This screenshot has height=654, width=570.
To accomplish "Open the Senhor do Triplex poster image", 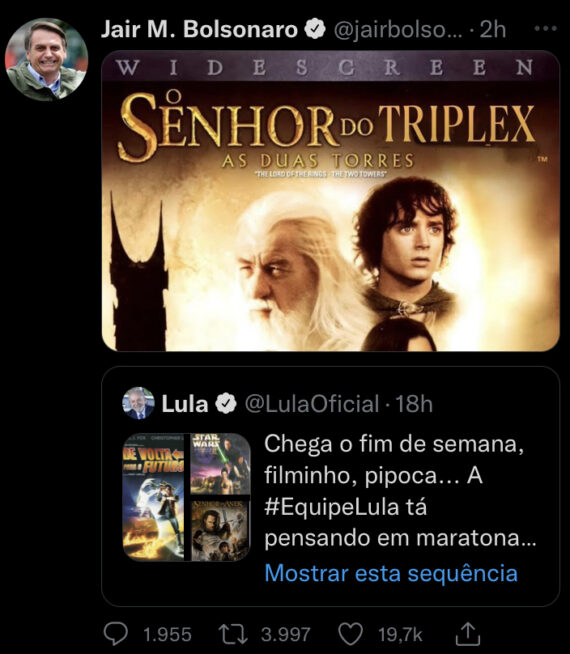I will (x=331, y=201).
